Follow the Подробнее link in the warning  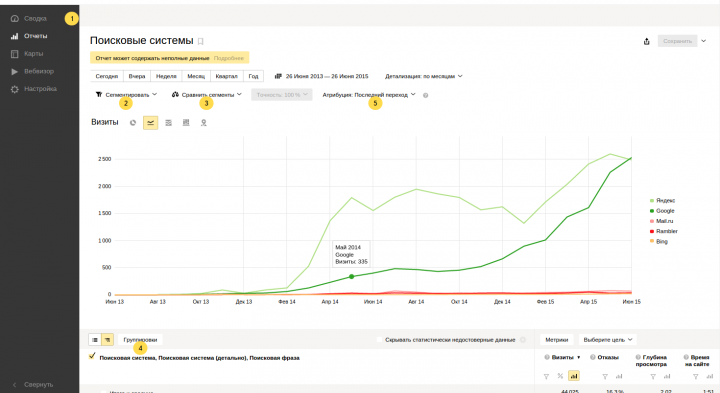click(229, 58)
